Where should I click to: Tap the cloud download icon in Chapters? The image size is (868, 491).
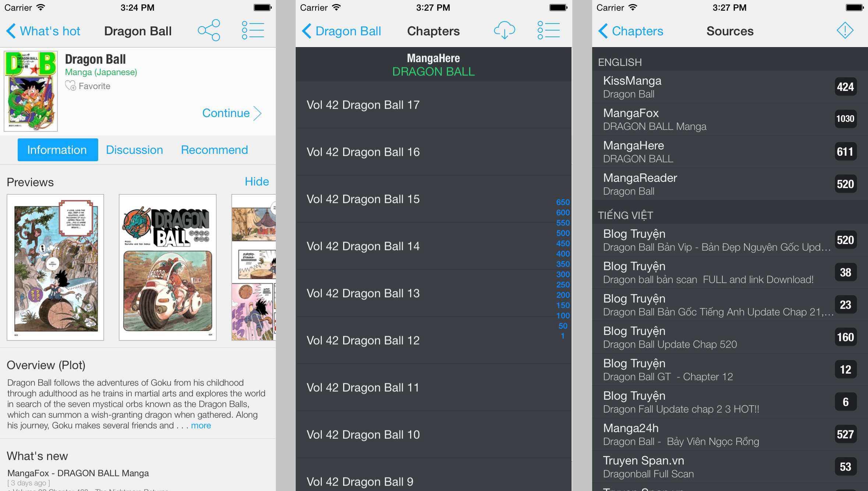coord(504,31)
